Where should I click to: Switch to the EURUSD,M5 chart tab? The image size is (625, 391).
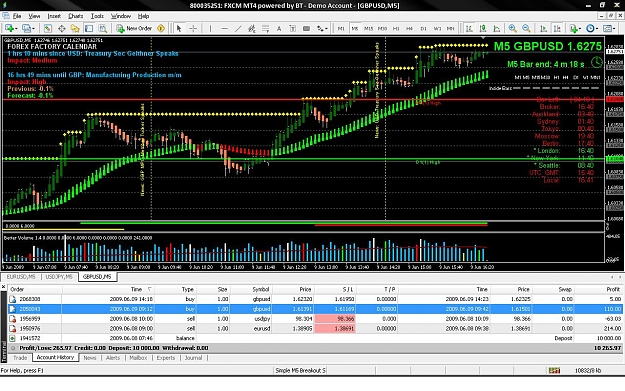[21, 276]
